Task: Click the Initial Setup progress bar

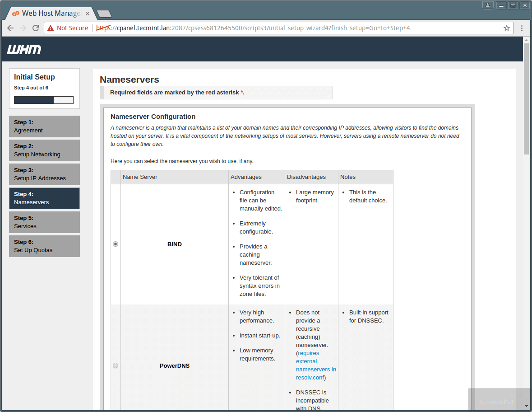Action: pos(44,100)
